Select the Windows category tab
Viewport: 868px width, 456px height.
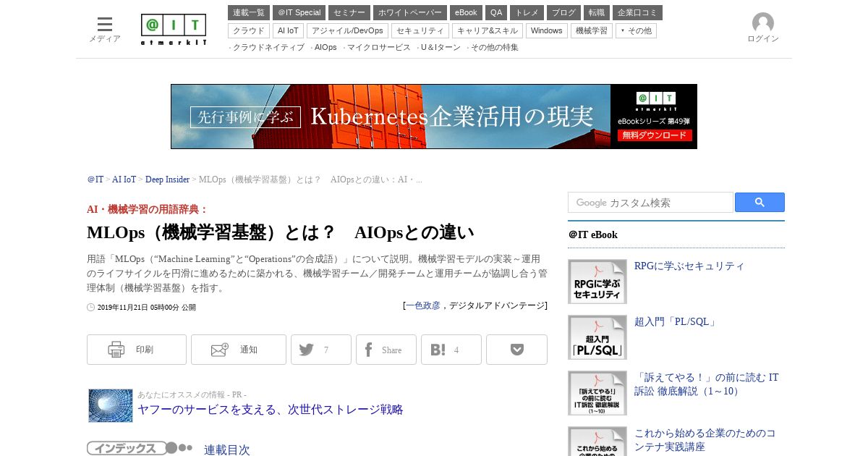547,30
